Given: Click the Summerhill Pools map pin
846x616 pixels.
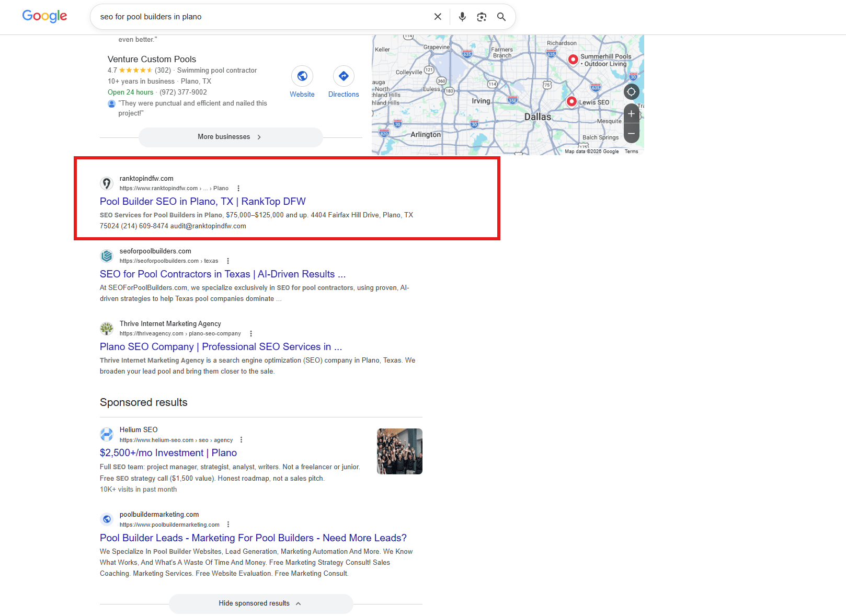Looking at the screenshot, I should pyautogui.click(x=573, y=60).
